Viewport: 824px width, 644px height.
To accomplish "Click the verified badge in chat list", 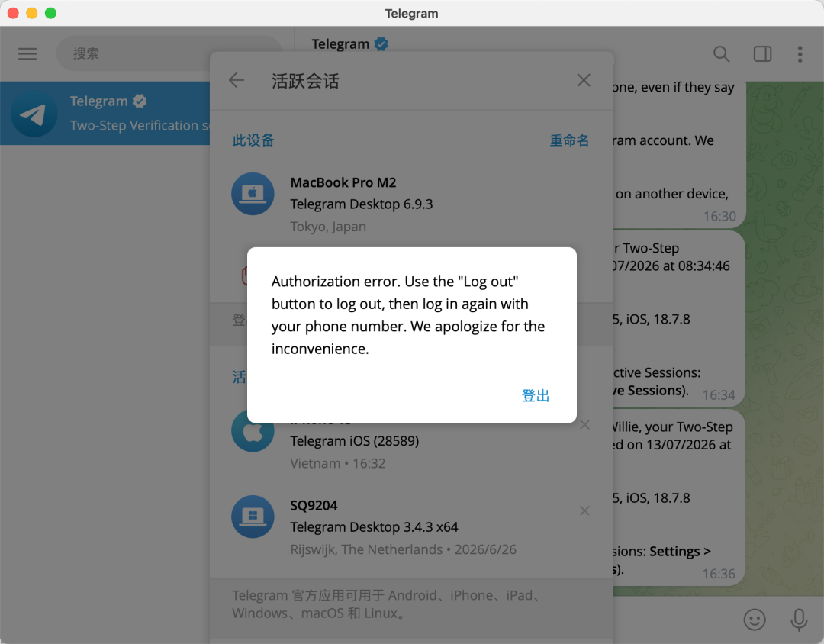I will pos(140,101).
